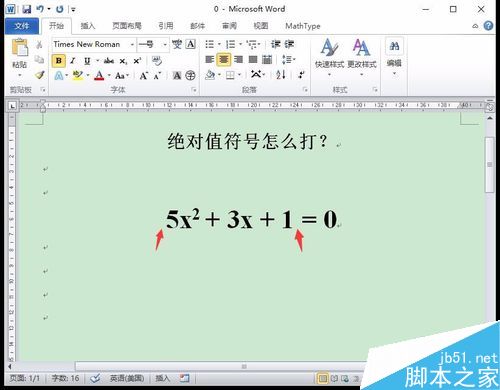The height and width of the screenshot is (390, 500).
Task: Toggle Italic formatting
Action: pos(72,61)
